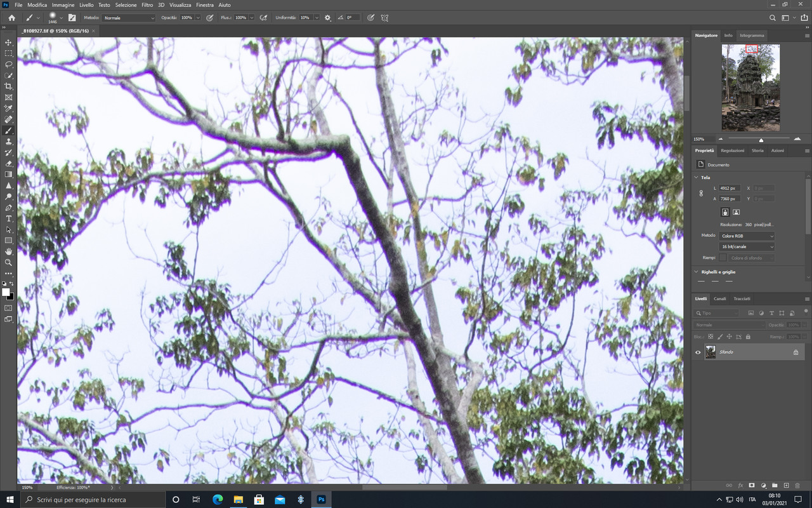Open the Filtro menu
This screenshot has height=508, width=812.
147,4
